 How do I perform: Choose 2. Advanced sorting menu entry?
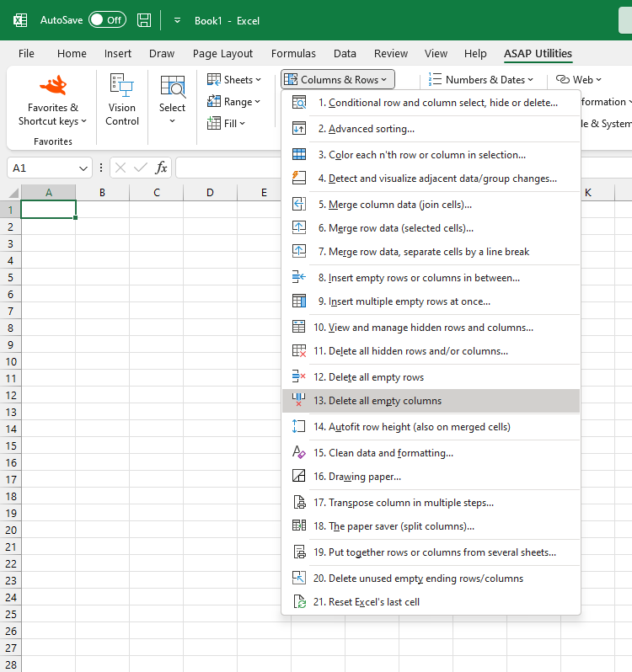click(x=431, y=129)
